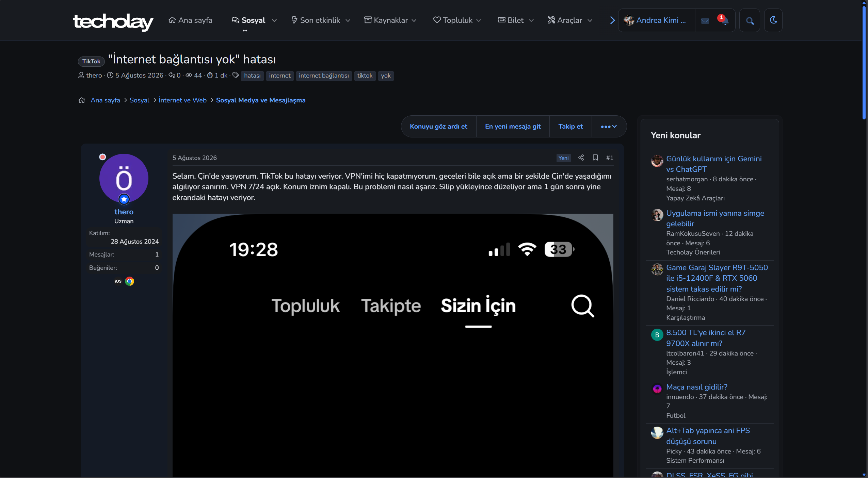Open the 'internet bağlantısı' tag

coord(324,76)
